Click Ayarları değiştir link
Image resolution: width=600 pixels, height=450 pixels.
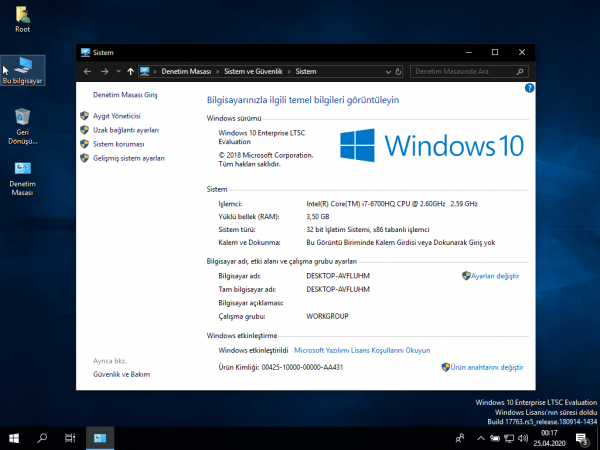pyautogui.click(x=495, y=275)
